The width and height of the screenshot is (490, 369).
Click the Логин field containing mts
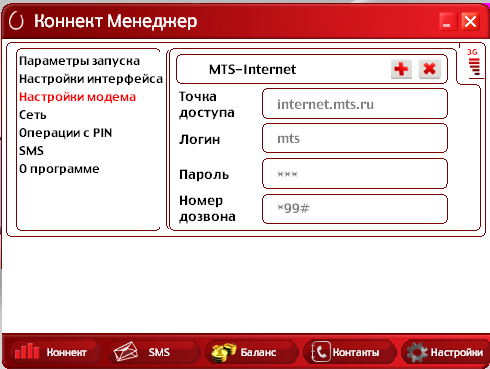355,138
